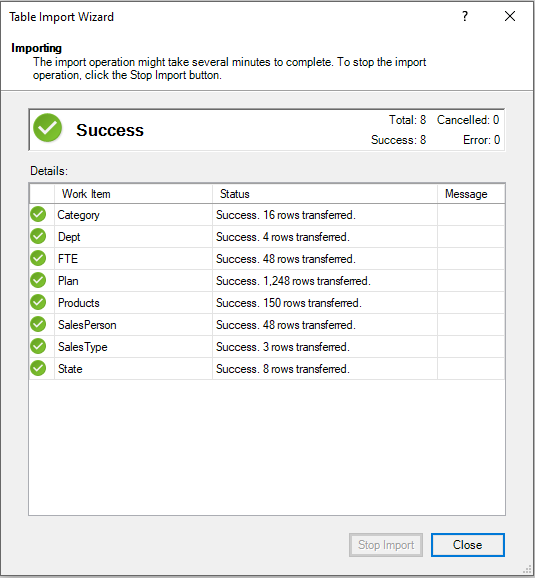Click the 'Error: 0' summary text
The image size is (535, 578).
(481, 140)
